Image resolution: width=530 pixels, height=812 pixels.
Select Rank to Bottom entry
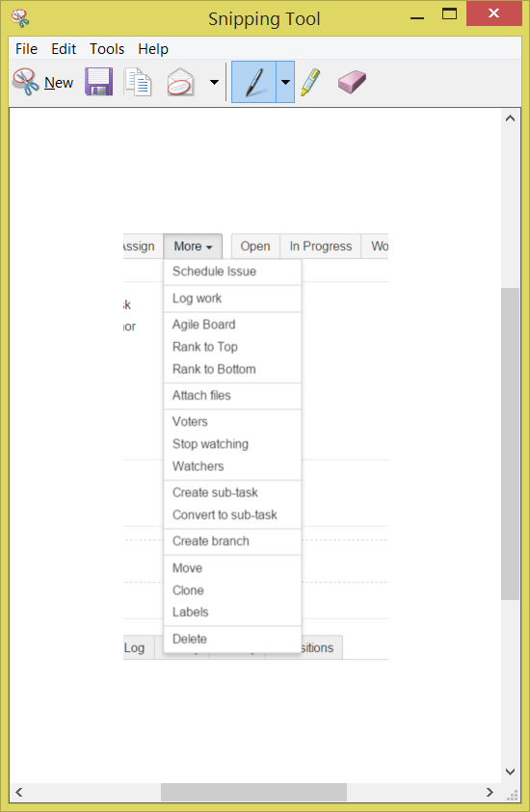tap(232, 369)
